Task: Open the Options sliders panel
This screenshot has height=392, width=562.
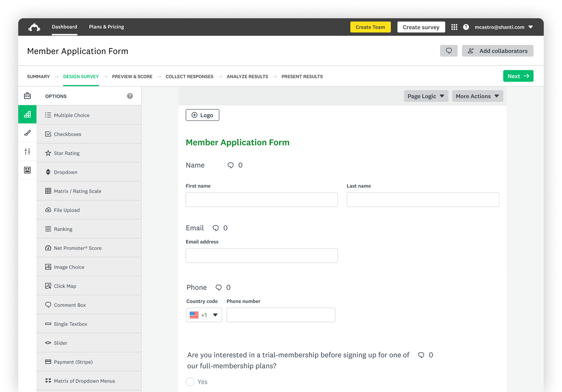Action: point(27,151)
